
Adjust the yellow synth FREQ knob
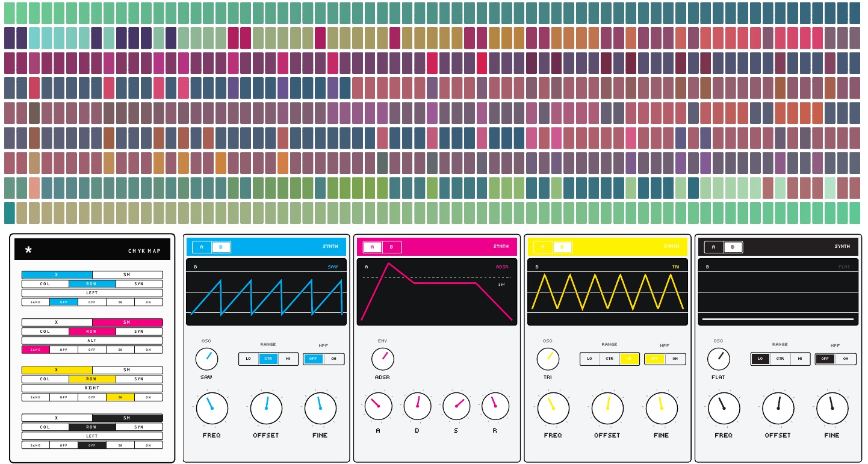(553, 408)
